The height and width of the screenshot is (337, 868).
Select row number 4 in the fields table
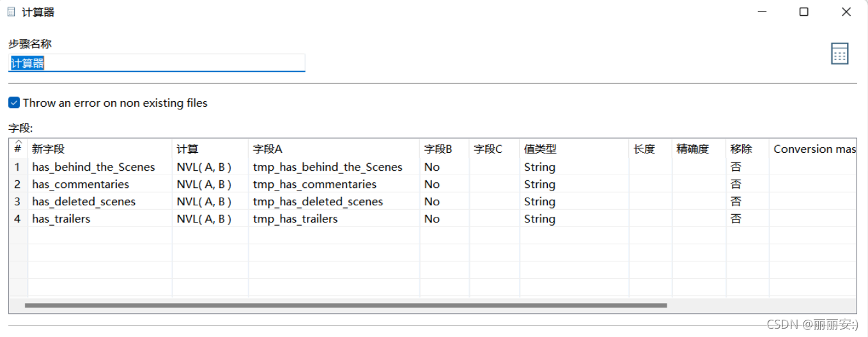click(18, 219)
